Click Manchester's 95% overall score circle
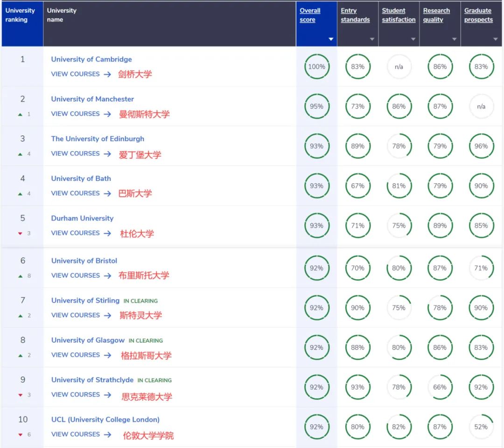 (316, 107)
